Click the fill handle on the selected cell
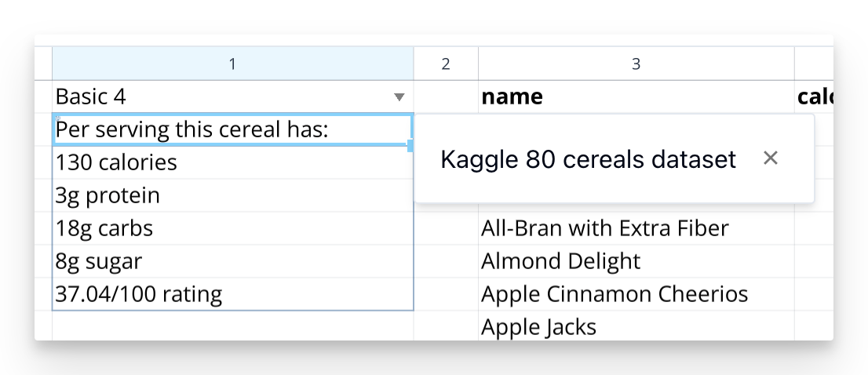 click(411, 145)
